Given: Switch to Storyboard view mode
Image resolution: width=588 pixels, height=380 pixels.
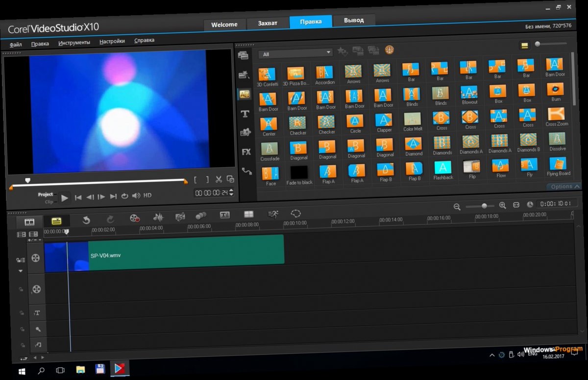Looking at the screenshot, I should (29, 222).
